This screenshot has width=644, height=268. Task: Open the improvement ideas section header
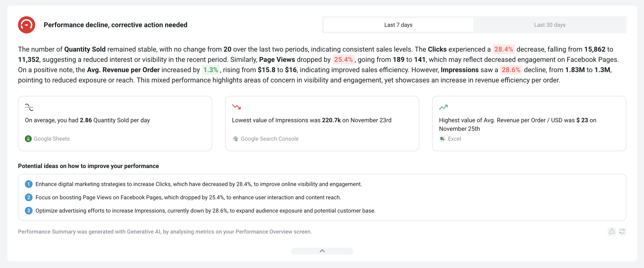tap(88, 166)
